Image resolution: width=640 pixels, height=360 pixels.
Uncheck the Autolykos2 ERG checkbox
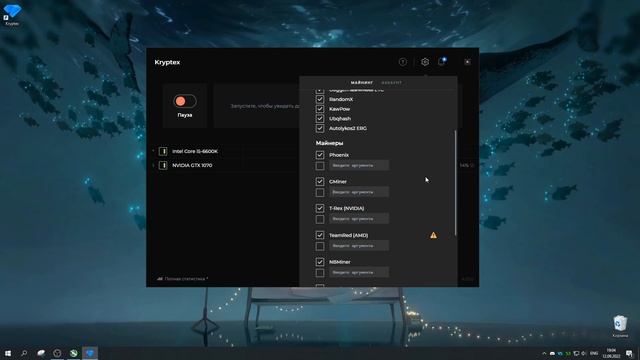click(320, 128)
